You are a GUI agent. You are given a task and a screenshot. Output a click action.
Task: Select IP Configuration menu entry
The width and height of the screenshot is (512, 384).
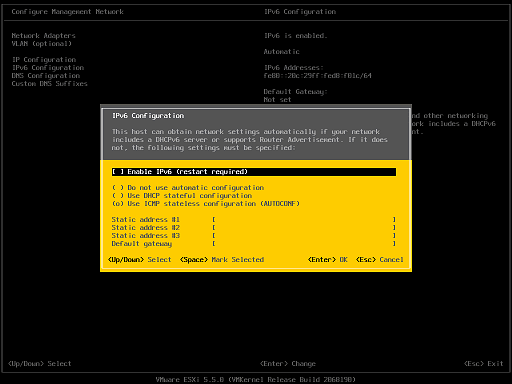click(x=44, y=60)
